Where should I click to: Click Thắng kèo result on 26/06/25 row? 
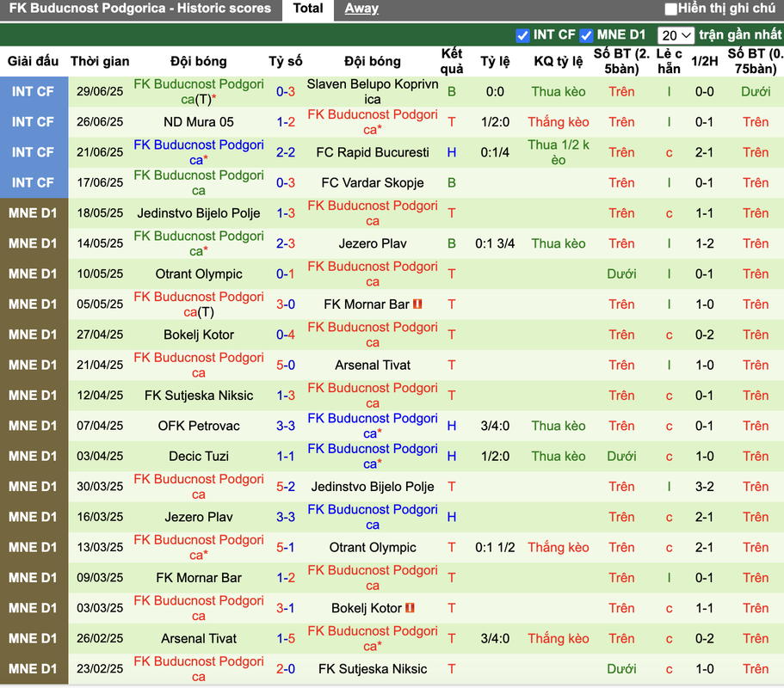pyautogui.click(x=558, y=122)
